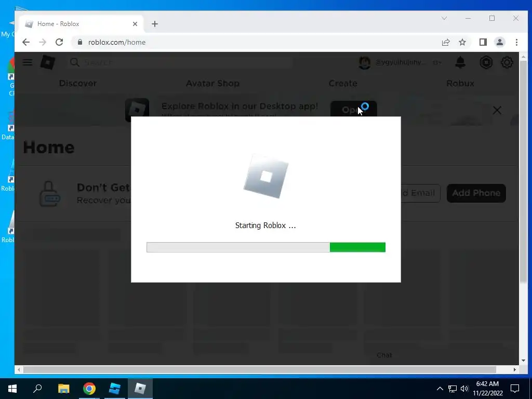Click the username next to the avatar

[400, 62]
